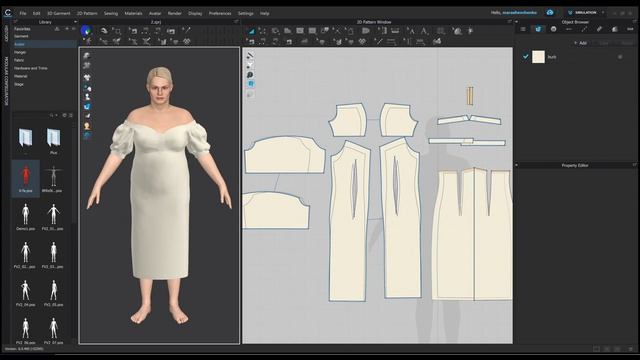Toggle highlighted blue icon in 2D side toolbar
The image size is (640, 360).
250,84
